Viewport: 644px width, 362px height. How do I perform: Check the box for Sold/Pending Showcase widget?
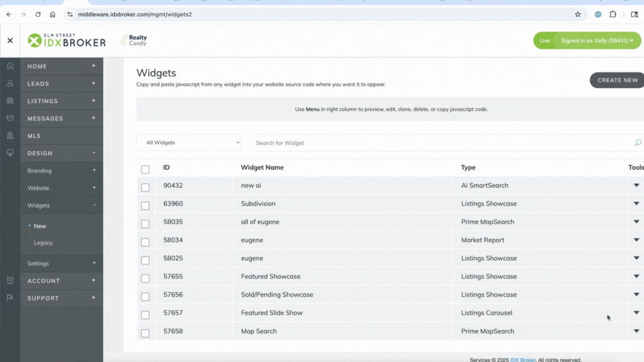[x=145, y=297]
